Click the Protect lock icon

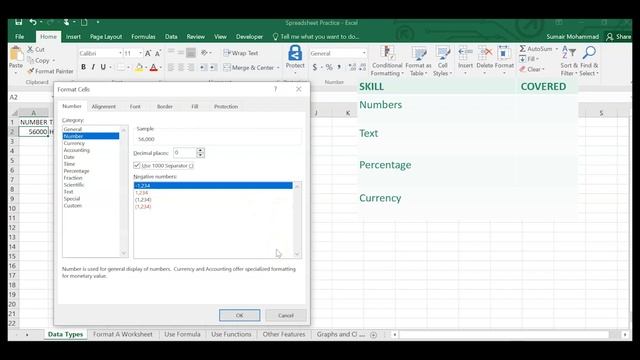point(295,53)
